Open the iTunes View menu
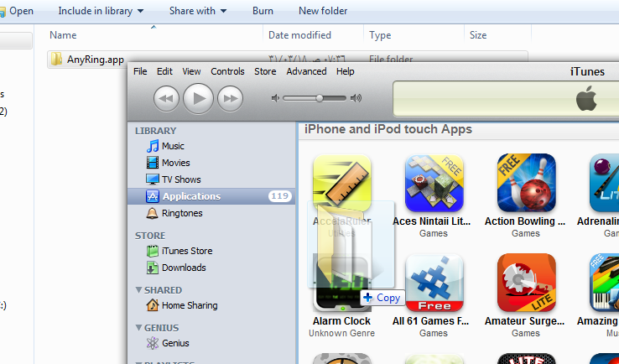This screenshot has width=619, height=364. (191, 71)
